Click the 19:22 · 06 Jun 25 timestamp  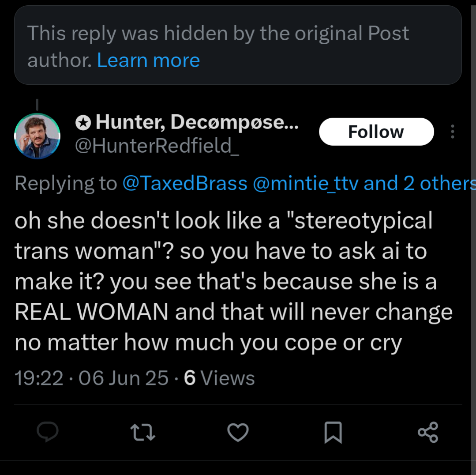point(91,378)
